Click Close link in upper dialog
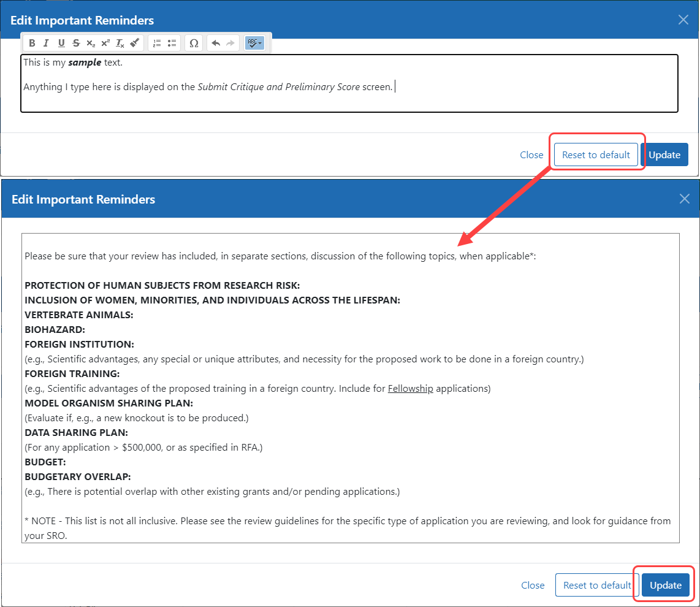 (531, 155)
